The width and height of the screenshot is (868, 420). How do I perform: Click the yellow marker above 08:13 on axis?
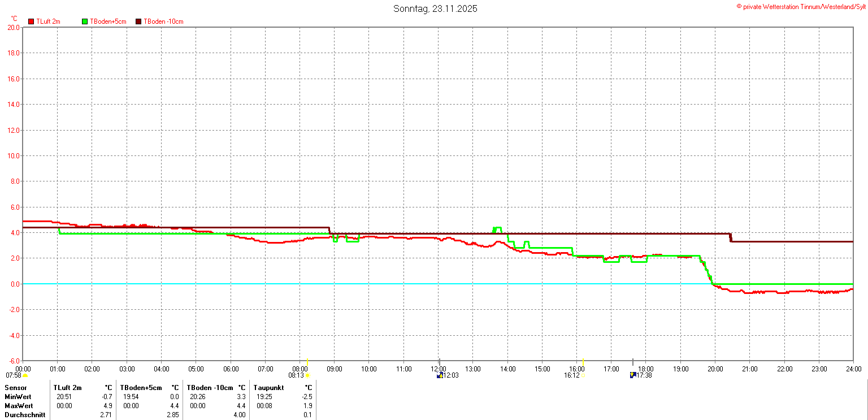pos(307,361)
